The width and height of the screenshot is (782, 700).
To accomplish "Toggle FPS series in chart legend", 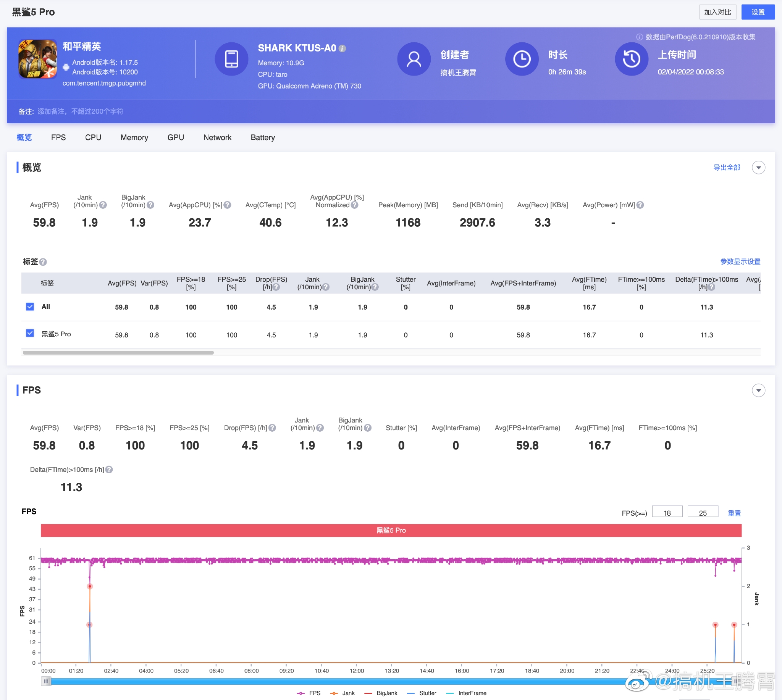I will click(309, 693).
